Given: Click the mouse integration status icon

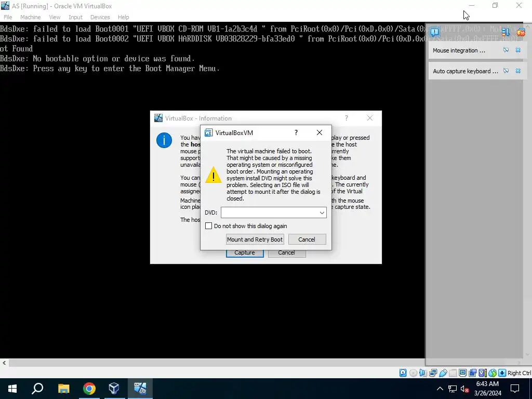Looking at the screenshot, I should (x=493, y=373).
